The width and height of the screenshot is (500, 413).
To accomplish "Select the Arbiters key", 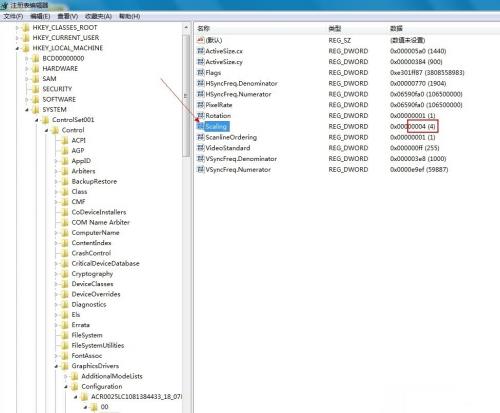I will click(x=83, y=171).
